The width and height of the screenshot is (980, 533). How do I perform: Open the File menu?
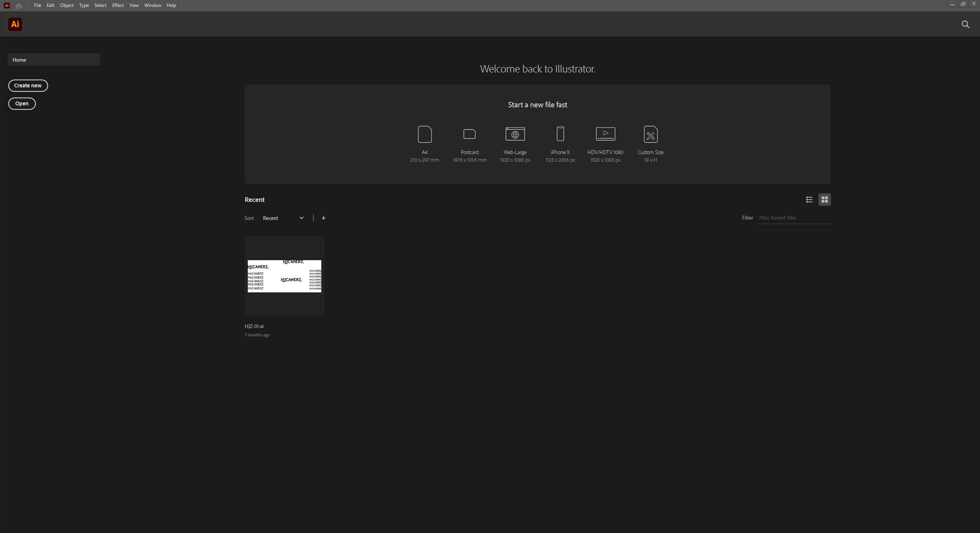pyautogui.click(x=37, y=5)
